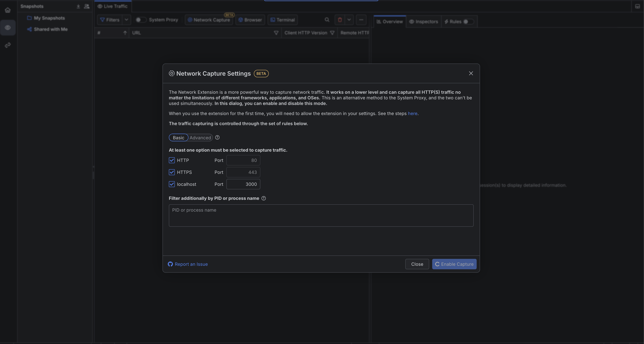Uncheck the HTTPS checkbox
The image size is (644, 344).
click(x=172, y=172)
